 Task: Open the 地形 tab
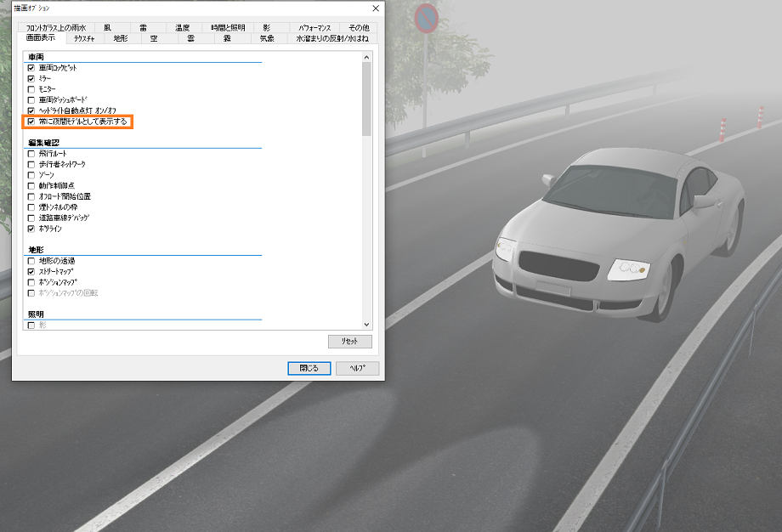121,39
